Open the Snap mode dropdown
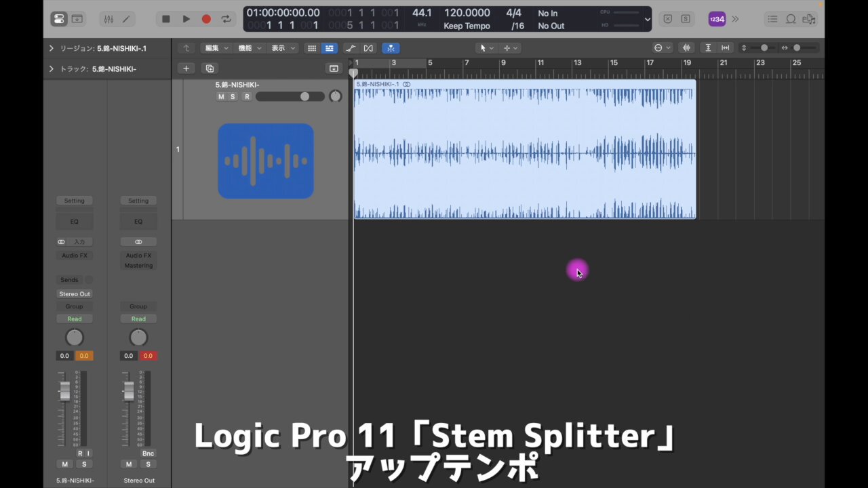The image size is (868, 488). pos(662,48)
